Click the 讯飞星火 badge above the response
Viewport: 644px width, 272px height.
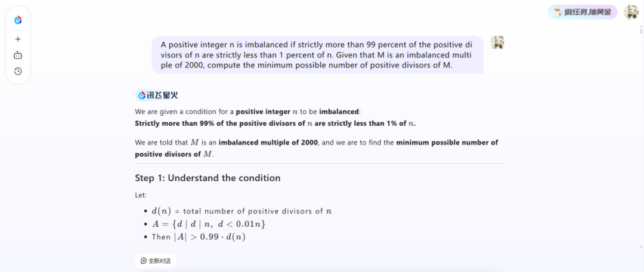157,95
